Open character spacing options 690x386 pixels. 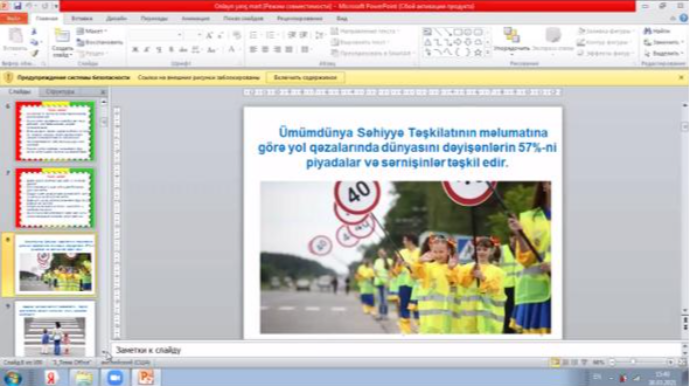click(x=197, y=50)
